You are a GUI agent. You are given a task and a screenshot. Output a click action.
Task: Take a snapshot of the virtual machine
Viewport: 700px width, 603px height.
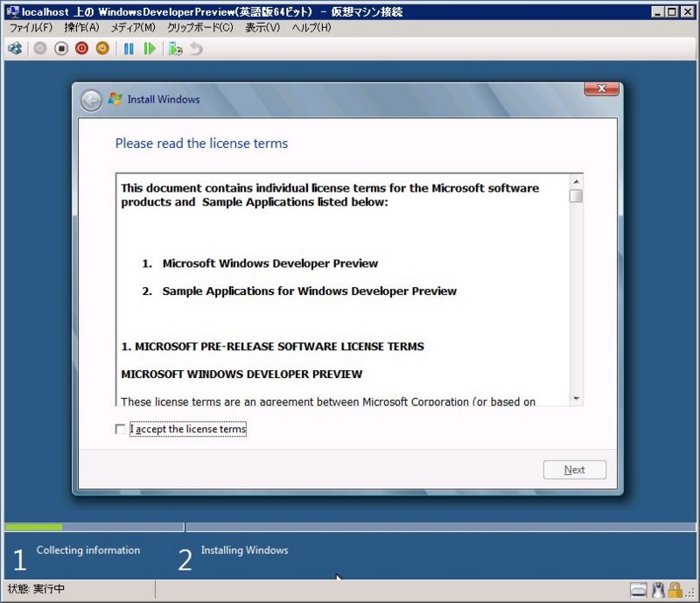[176, 48]
